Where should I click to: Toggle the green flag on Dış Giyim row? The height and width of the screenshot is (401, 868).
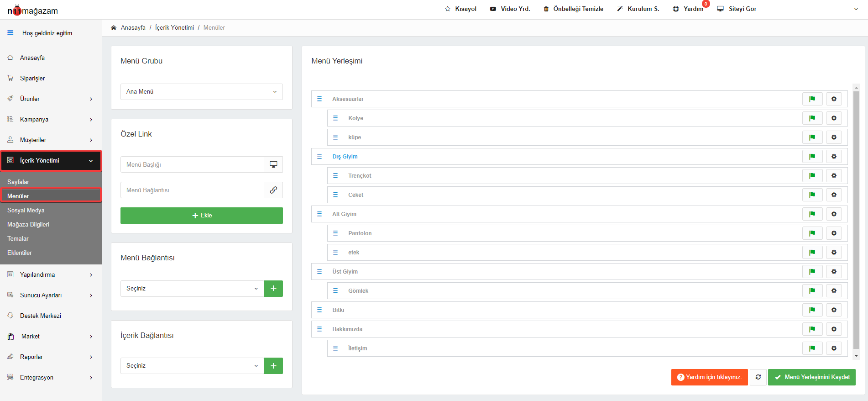pyautogui.click(x=812, y=157)
